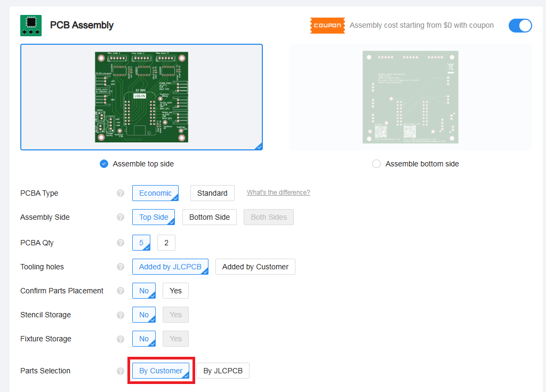This screenshot has width=546, height=392.
Task: Open the help icon next to PCBA Qty
Action: tap(121, 243)
